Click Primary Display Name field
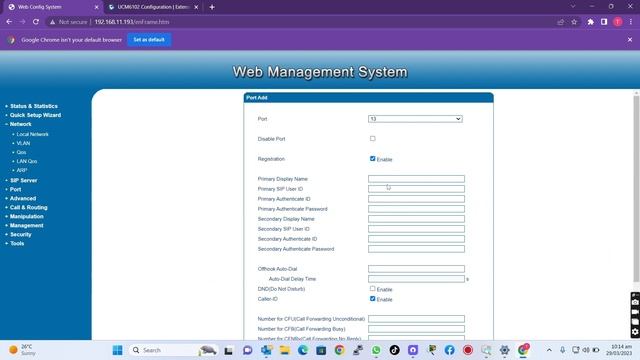The height and width of the screenshot is (360, 640). (x=416, y=179)
